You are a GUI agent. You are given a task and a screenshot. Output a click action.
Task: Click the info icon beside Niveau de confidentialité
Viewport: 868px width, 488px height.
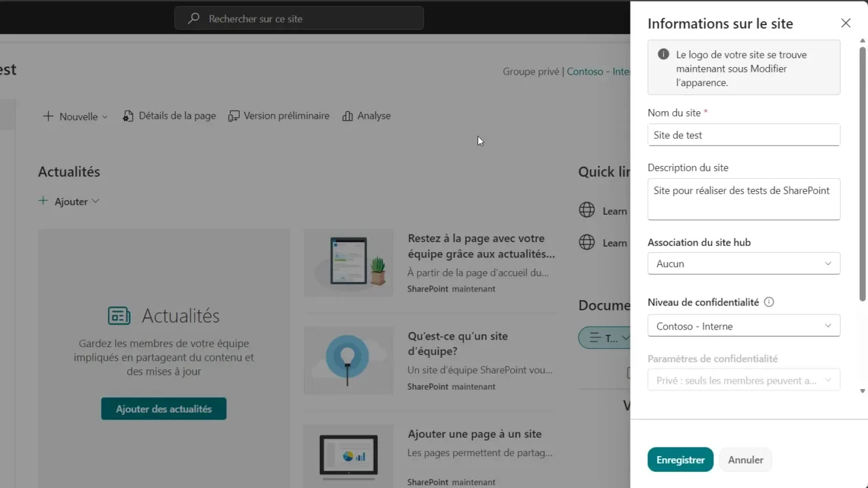pos(769,302)
